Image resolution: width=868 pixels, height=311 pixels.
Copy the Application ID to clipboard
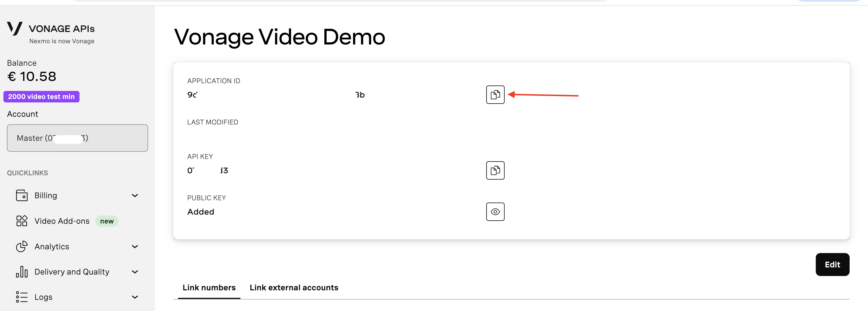click(x=495, y=95)
